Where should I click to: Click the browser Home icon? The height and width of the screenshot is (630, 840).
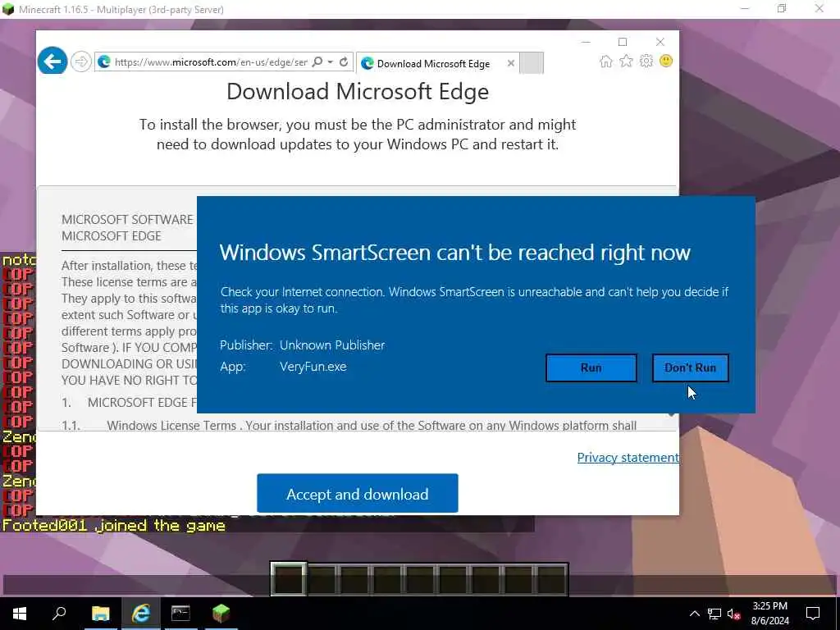[x=606, y=61]
